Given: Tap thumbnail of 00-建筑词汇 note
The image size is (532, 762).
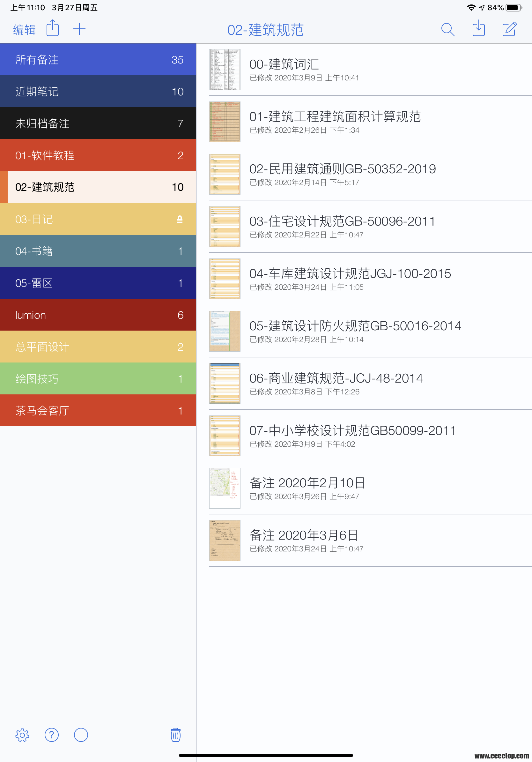Looking at the screenshot, I should coord(225,70).
